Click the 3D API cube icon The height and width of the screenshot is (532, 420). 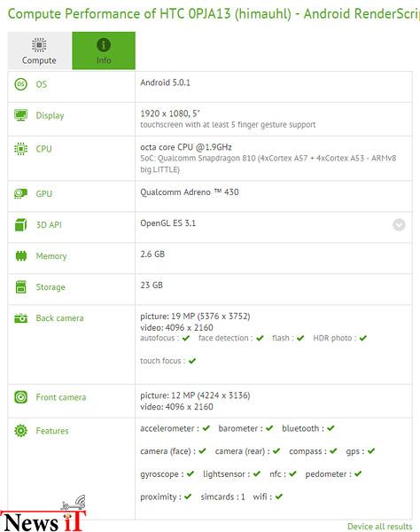coord(20,224)
